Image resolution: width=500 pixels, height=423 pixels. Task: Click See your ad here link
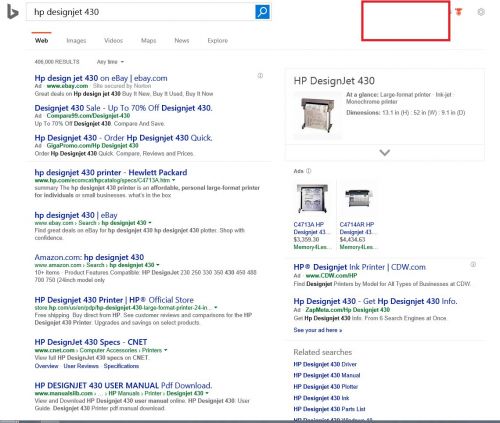(x=318, y=330)
